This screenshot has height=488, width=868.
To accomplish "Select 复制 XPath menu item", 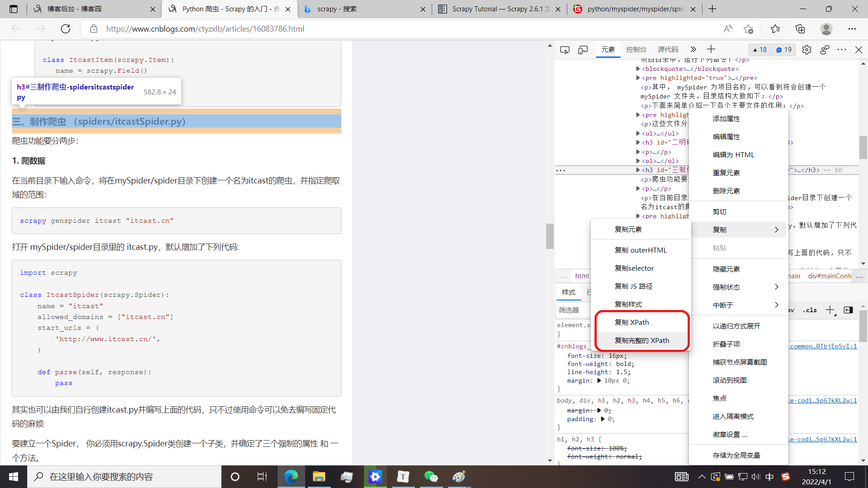I will (x=632, y=322).
